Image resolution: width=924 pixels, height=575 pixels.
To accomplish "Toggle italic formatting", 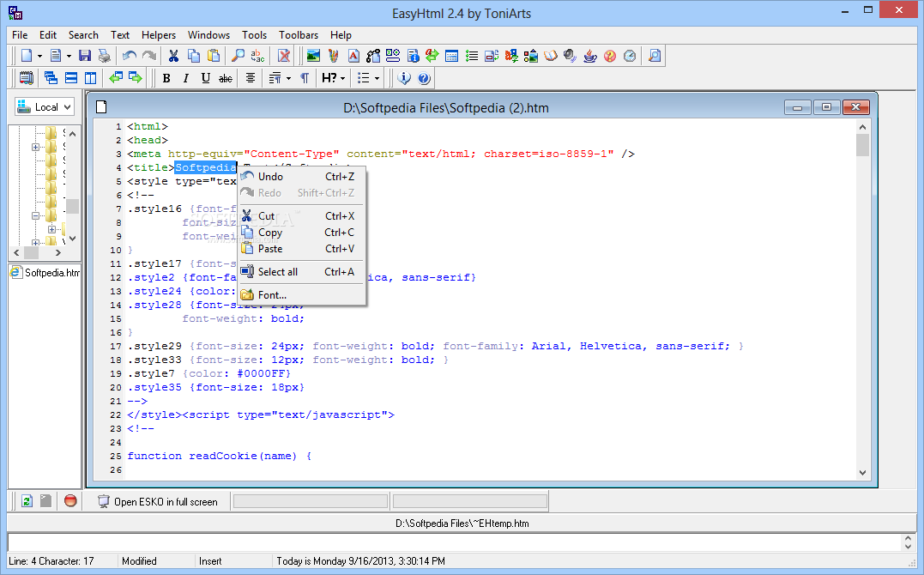I will click(x=186, y=78).
